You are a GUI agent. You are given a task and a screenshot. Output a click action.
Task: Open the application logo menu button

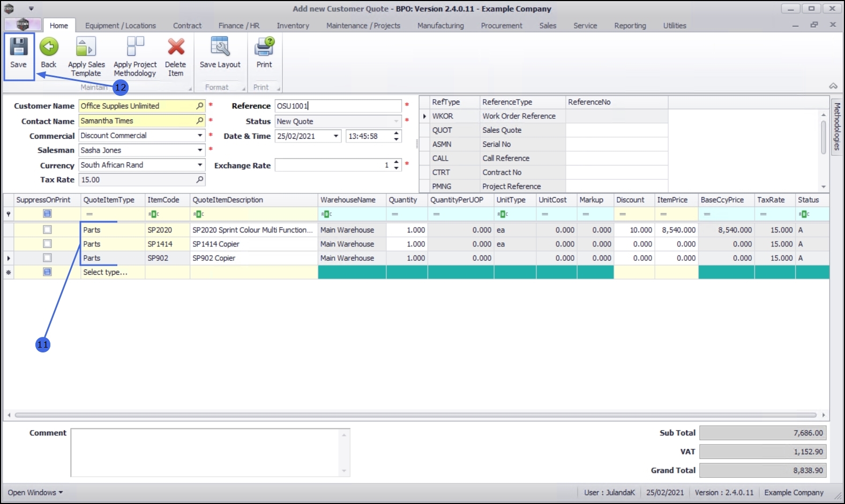tap(23, 25)
